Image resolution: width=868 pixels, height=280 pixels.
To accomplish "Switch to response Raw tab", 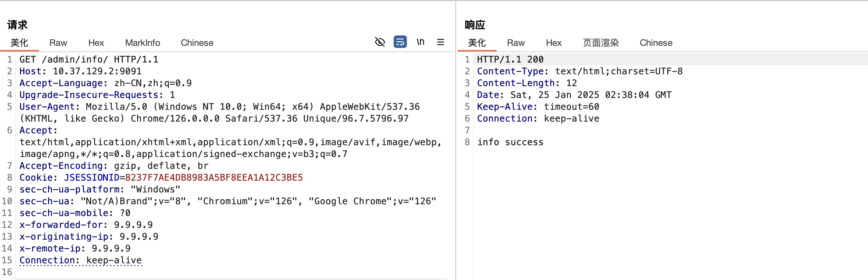I will [516, 43].
